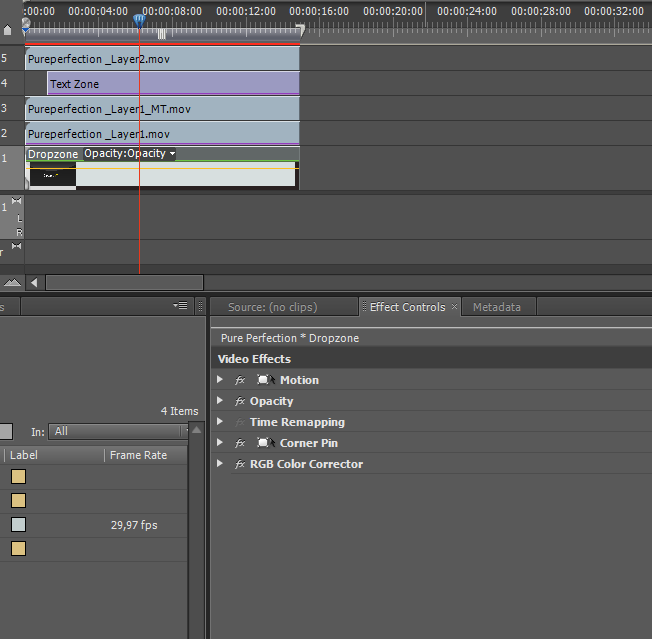The width and height of the screenshot is (652, 639).
Task: Toggle the Corner Pin fx button
Action: 240,443
